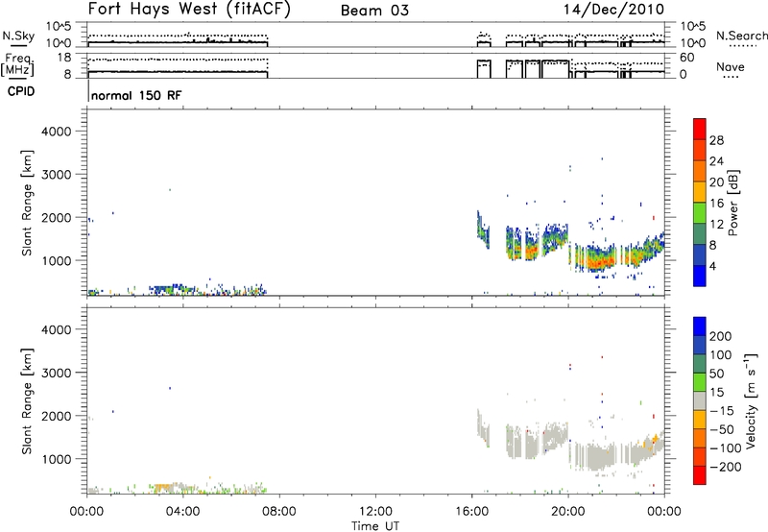The height and width of the screenshot is (532, 768).
Task: Click the "20:00" time tick label
Action: 568,512
